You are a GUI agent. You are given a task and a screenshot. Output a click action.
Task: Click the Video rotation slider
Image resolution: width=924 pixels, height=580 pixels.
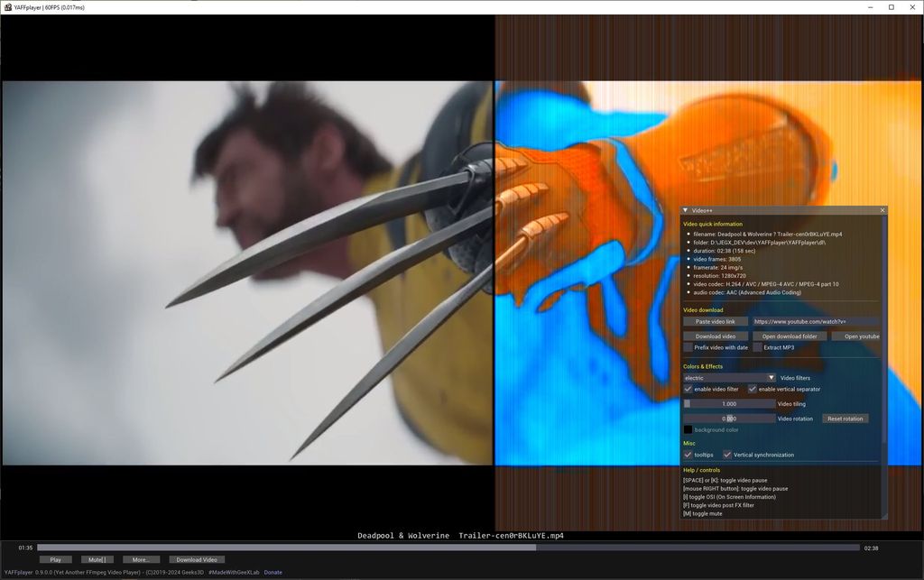(729, 419)
